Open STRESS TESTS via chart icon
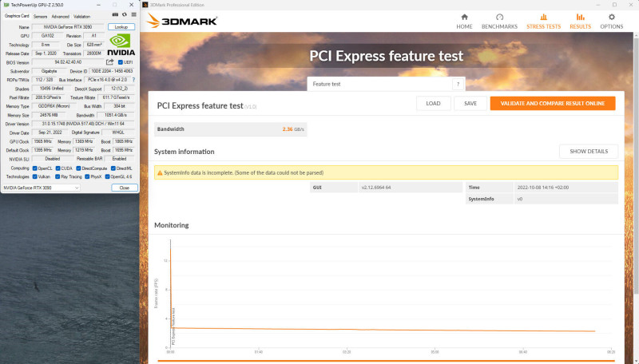Screen dimensions: 639x364 [543, 17]
